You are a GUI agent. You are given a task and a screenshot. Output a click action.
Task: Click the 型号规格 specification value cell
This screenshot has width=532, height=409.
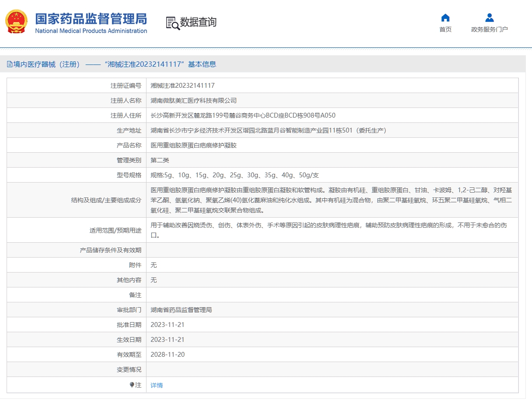[235, 175]
